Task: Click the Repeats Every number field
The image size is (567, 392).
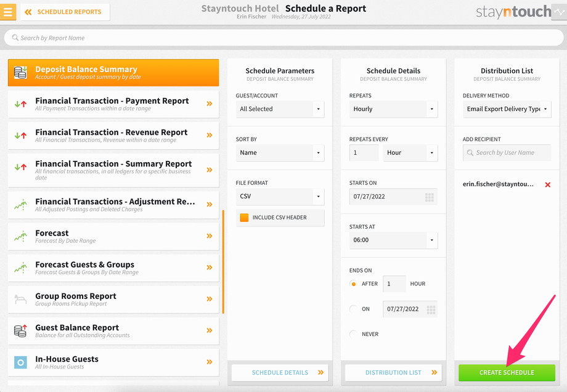Action: 364,153
